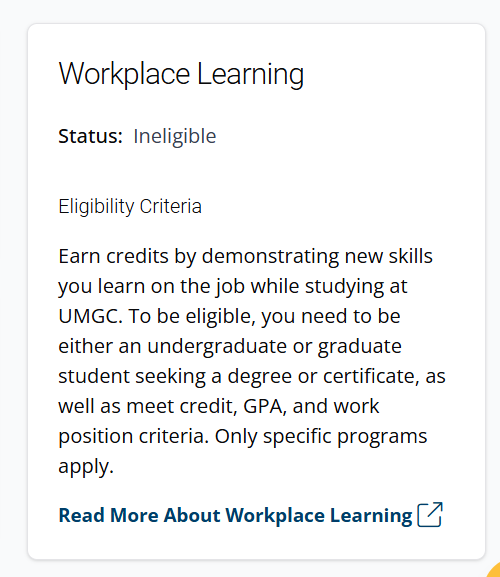Click the bold Status label
Screen dimensions: 500x577
click(x=90, y=136)
